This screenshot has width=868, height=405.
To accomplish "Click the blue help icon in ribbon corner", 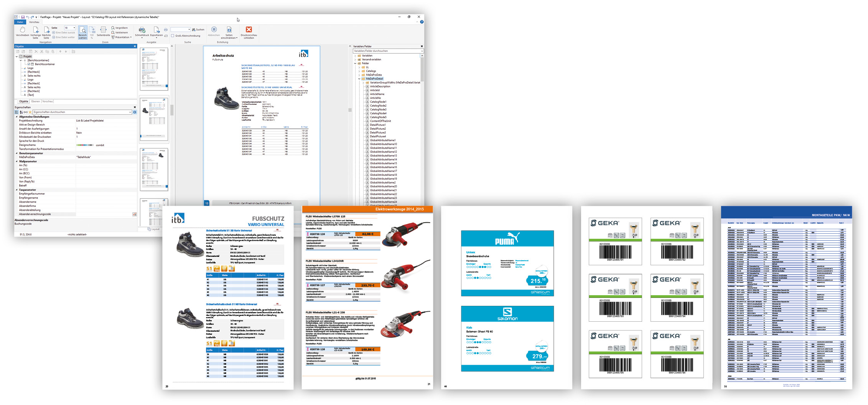I will [x=422, y=22].
